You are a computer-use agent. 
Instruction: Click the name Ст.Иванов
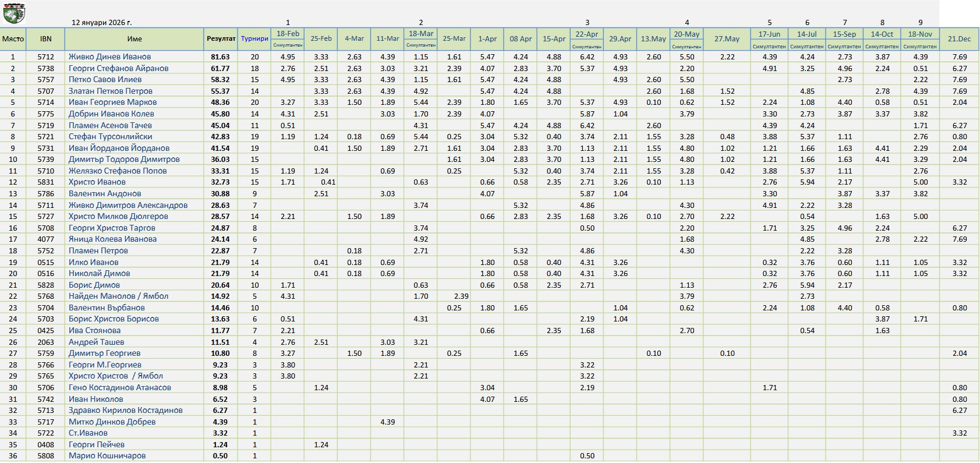88,433
